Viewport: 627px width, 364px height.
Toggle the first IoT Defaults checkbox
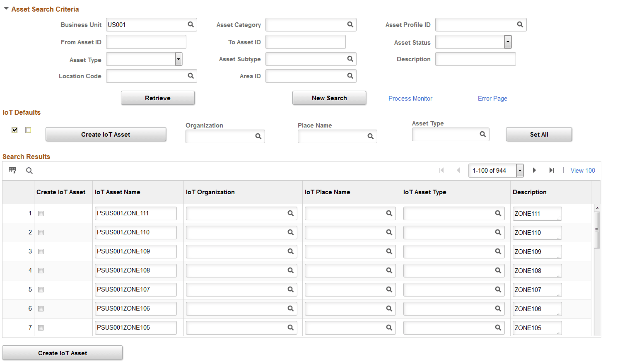coord(14,130)
